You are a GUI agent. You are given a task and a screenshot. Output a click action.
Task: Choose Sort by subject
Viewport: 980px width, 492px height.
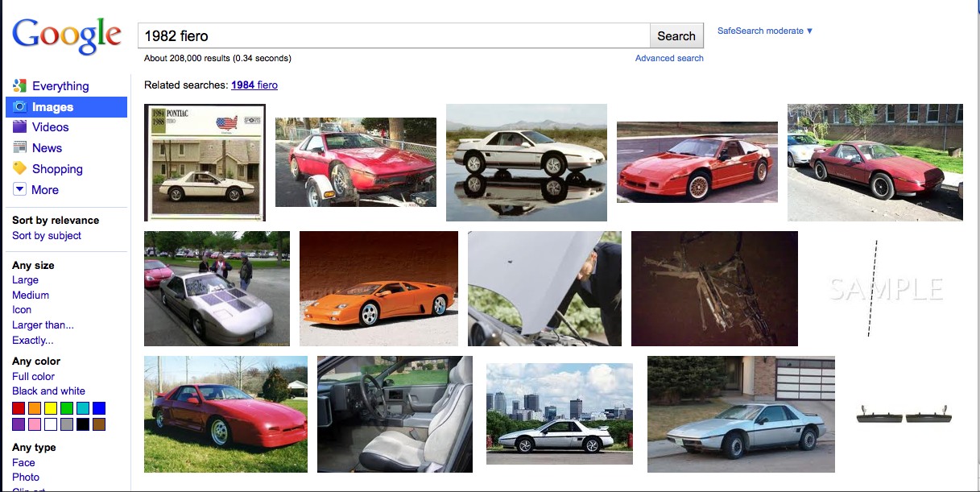point(47,235)
